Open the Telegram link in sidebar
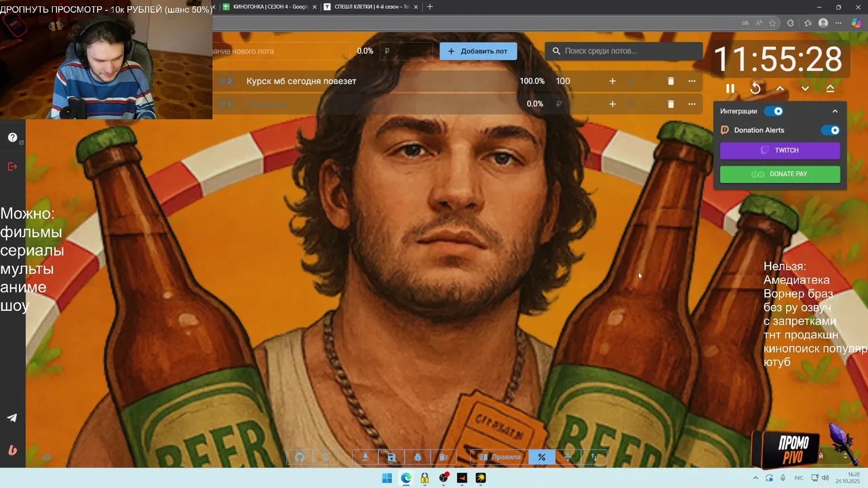Image resolution: width=868 pixels, height=488 pixels. pyautogui.click(x=12, y=418)
